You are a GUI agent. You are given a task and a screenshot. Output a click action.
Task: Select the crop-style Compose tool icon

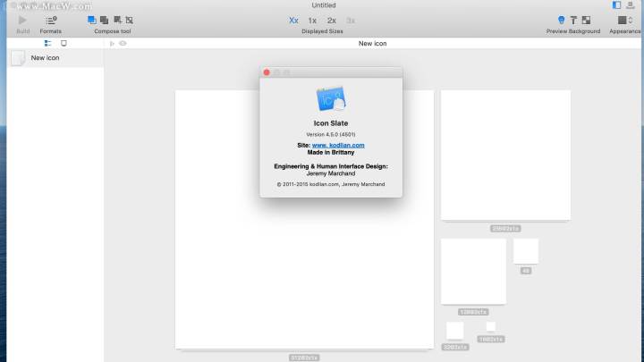130,20
